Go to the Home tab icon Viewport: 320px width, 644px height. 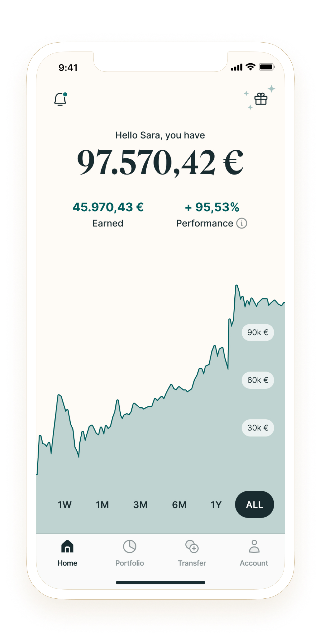tap(67, 546)
